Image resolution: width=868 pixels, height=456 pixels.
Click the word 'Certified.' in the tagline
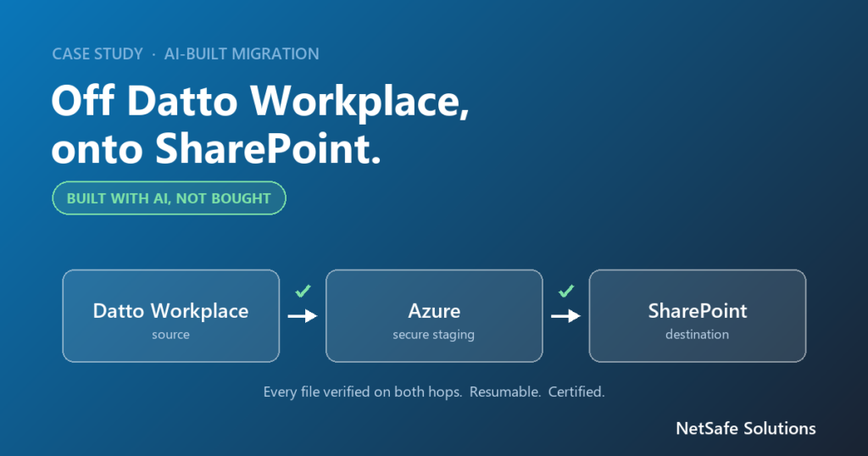(576, 392)
